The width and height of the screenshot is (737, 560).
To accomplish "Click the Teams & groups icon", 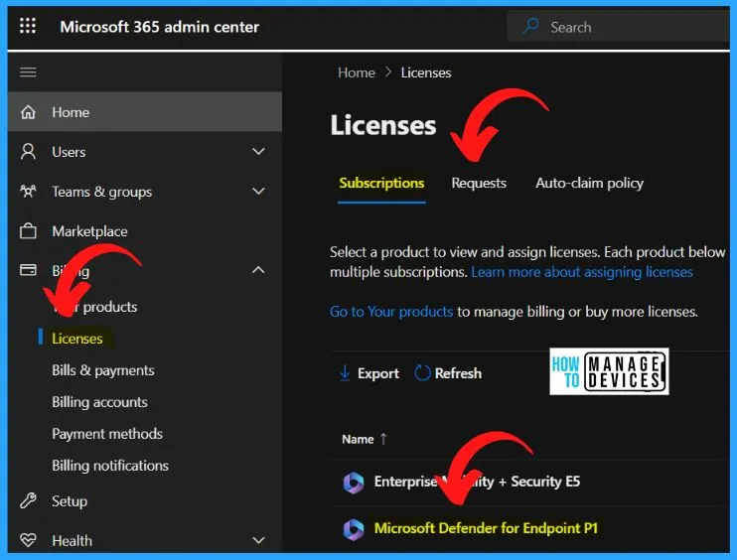I will (x=28, y=192).
